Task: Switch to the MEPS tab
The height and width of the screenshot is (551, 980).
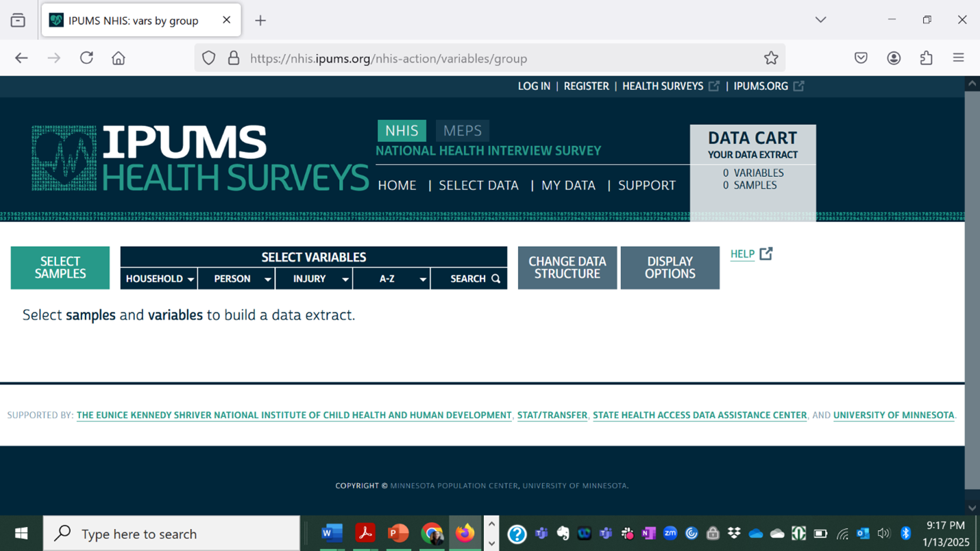Action: (463, 130)
